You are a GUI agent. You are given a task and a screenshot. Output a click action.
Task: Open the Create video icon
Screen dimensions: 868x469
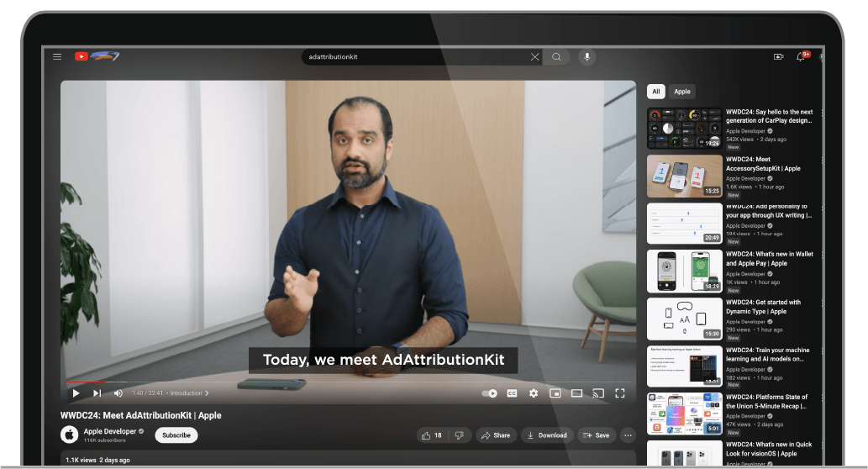click(x=778, y=56)
